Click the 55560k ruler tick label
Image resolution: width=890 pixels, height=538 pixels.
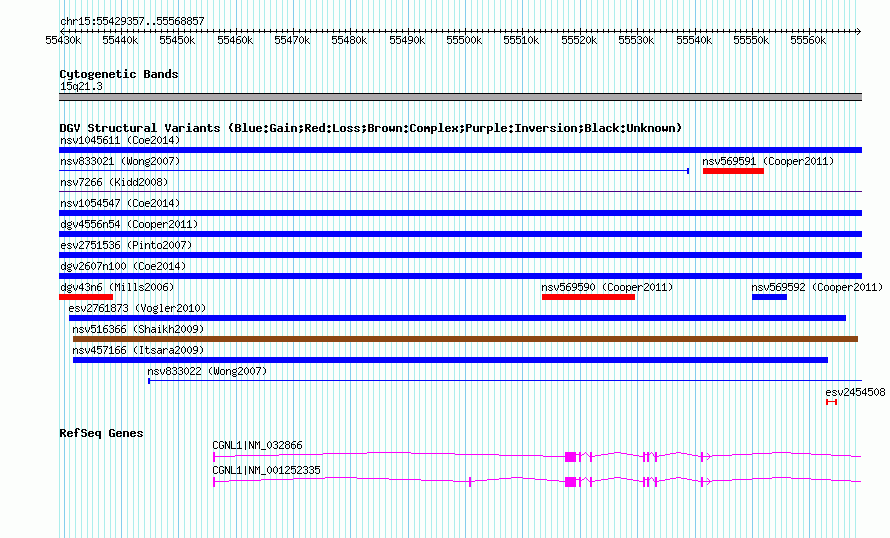click(808, 40)
